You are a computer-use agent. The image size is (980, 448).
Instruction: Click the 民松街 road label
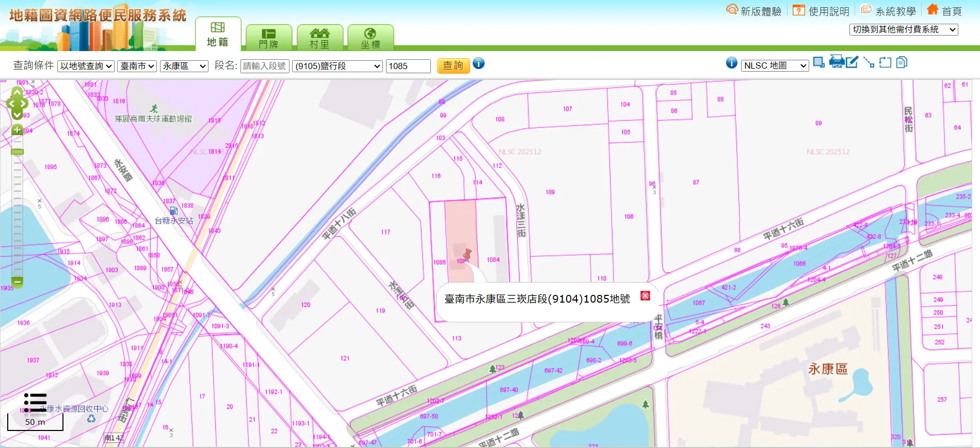click(908, 120)
